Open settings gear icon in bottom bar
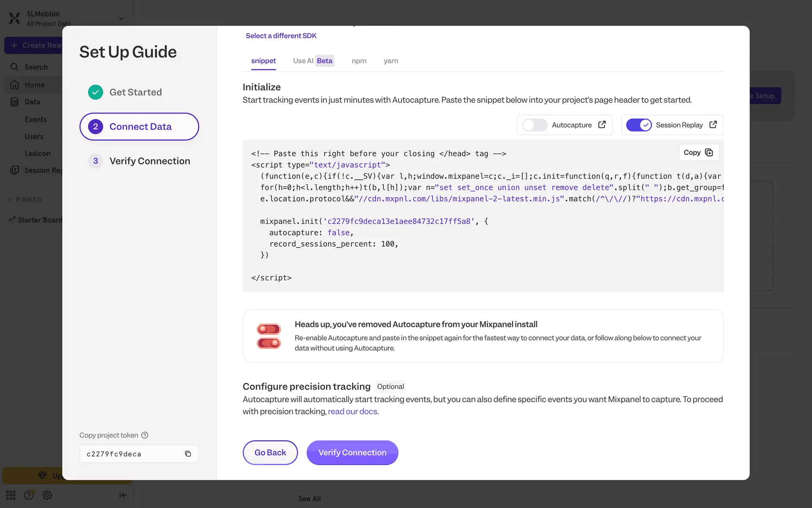 [47, 495]
